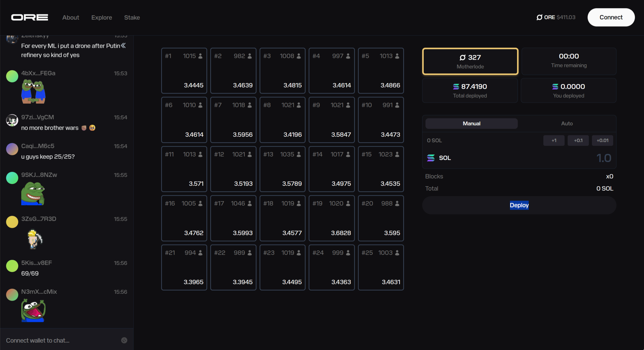Click 3ZsG...7R3D's avatar in the chat
Viewport: 644px width, 350px height.
(x=12, y=222)
